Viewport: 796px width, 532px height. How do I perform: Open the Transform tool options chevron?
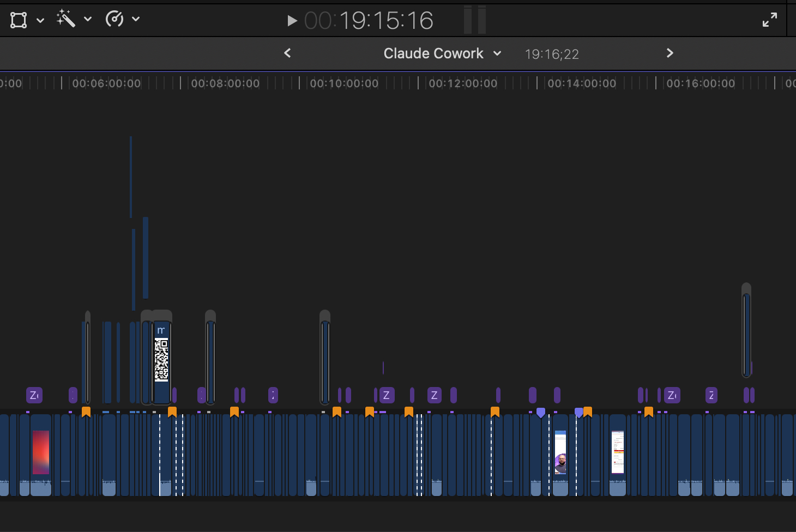click(x=40, y=20)
